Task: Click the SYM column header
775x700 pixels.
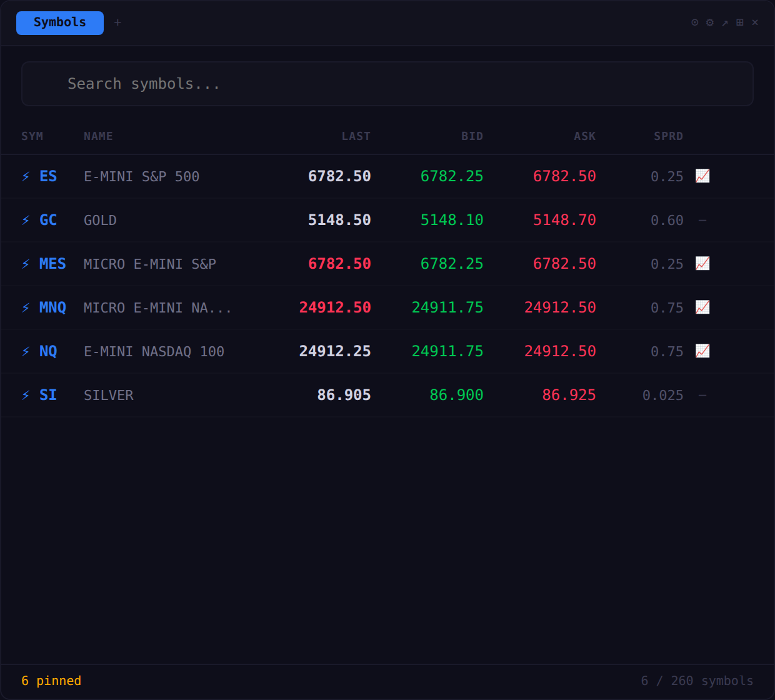Action: (x=32, y=136)
